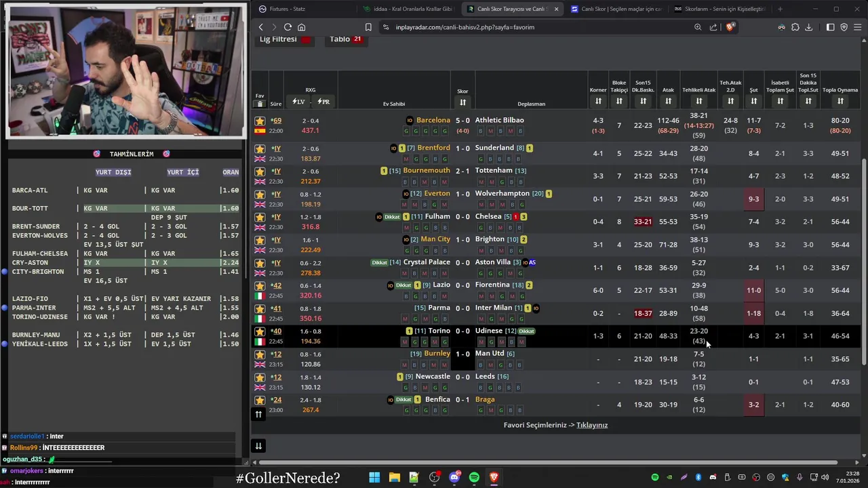The width and height of the screenshot is (868, 488).
Task: Toggle the browser sidebar panel
Action: click(x=830, y=27)
